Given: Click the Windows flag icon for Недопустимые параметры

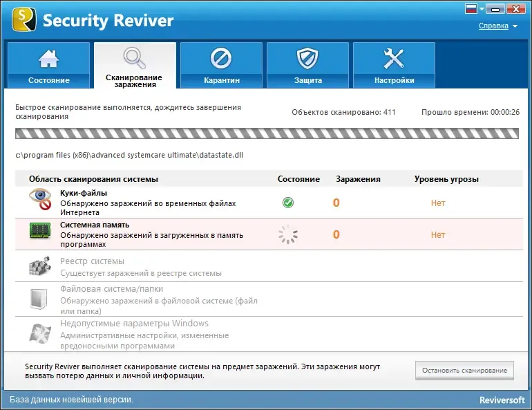Looking at the screenshot, I should [40, 333].
